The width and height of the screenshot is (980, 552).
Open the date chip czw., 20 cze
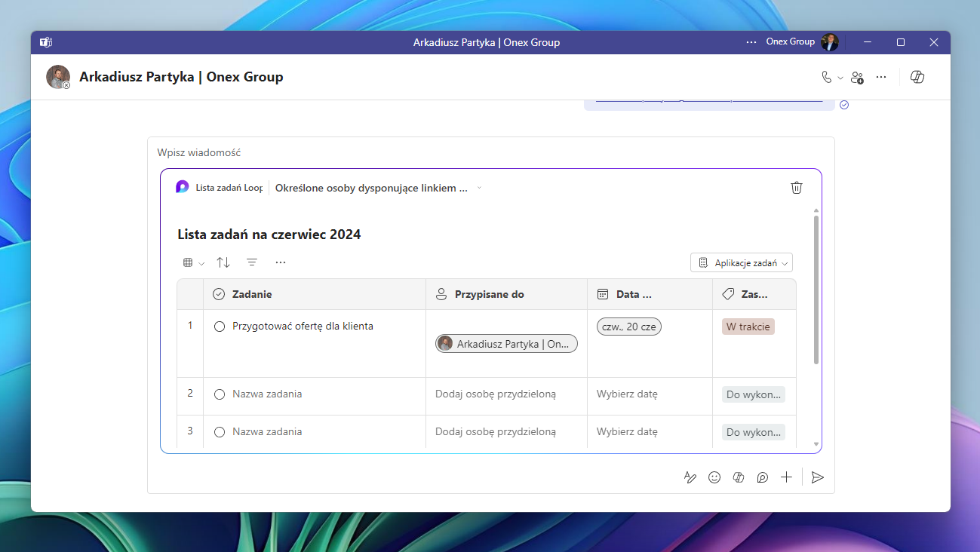[628, 327]
